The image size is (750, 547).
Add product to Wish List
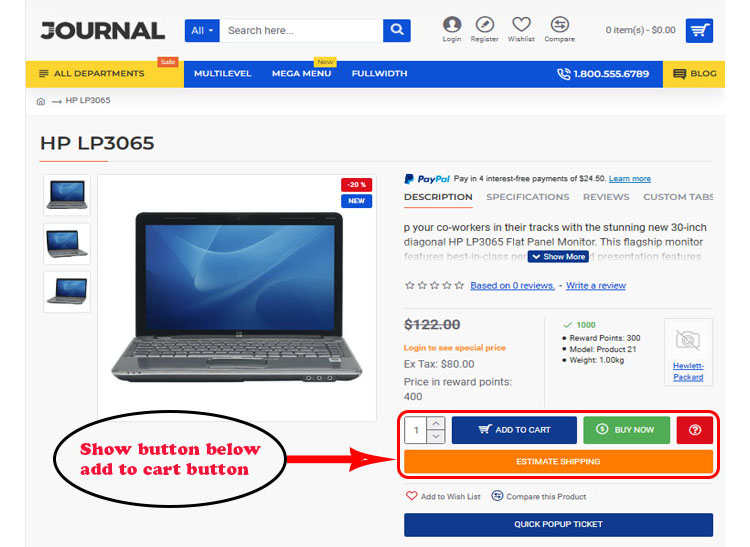(443, 496)
